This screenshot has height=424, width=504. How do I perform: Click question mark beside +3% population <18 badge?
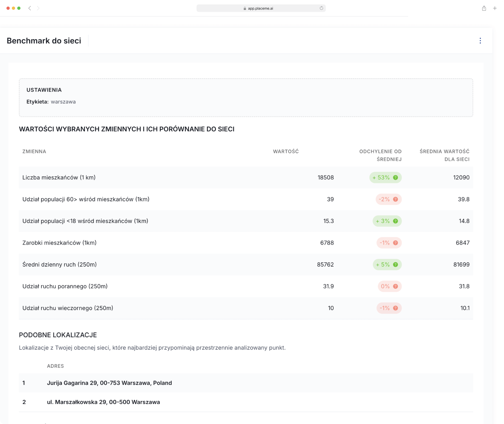[x=395, y=221]
